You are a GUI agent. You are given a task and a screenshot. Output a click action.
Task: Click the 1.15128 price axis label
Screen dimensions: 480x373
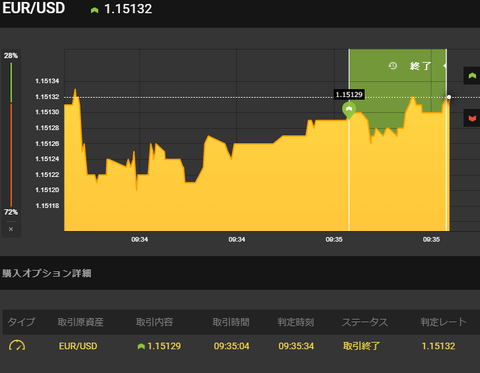tap(47, 128)
